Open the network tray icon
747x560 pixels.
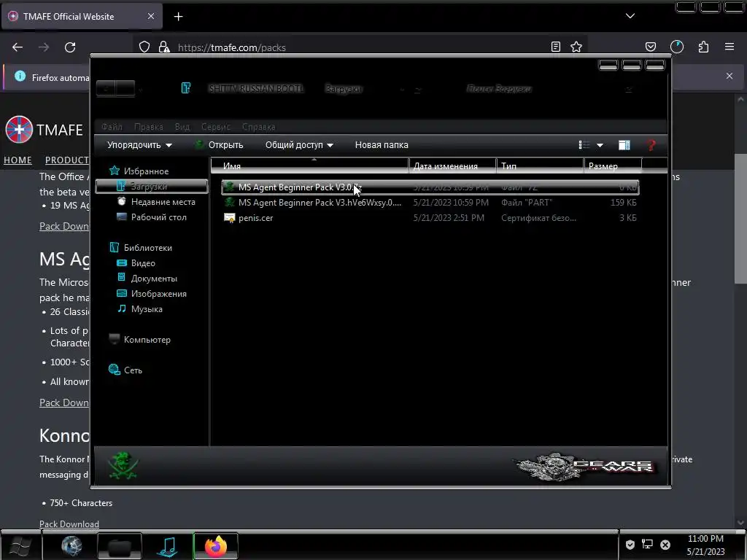tap(648, 544)
